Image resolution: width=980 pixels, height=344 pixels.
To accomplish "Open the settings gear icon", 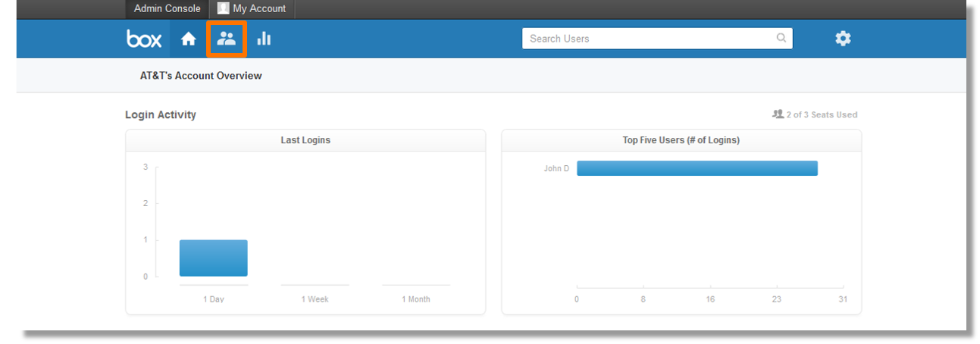I will pos(843,38).
